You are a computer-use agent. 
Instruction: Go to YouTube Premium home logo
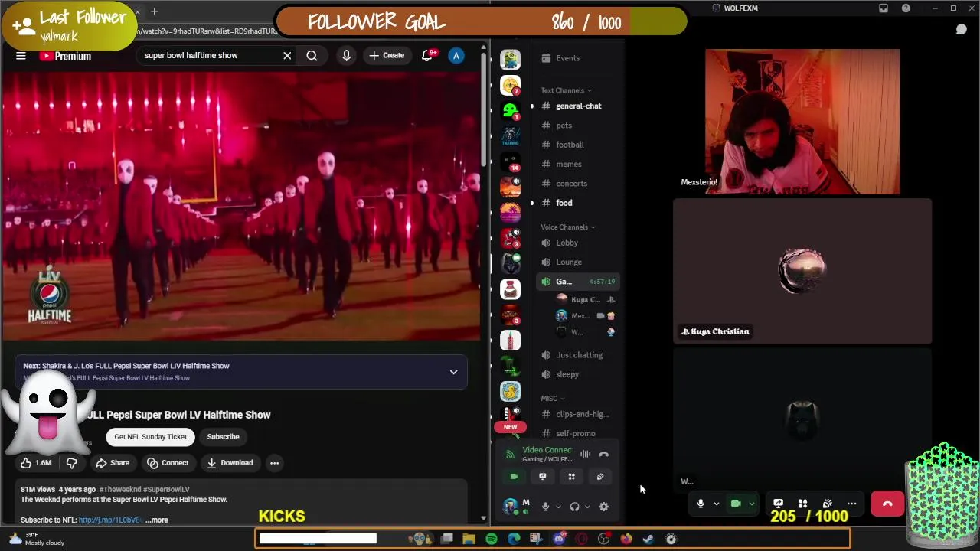click(x=65, y=56)
